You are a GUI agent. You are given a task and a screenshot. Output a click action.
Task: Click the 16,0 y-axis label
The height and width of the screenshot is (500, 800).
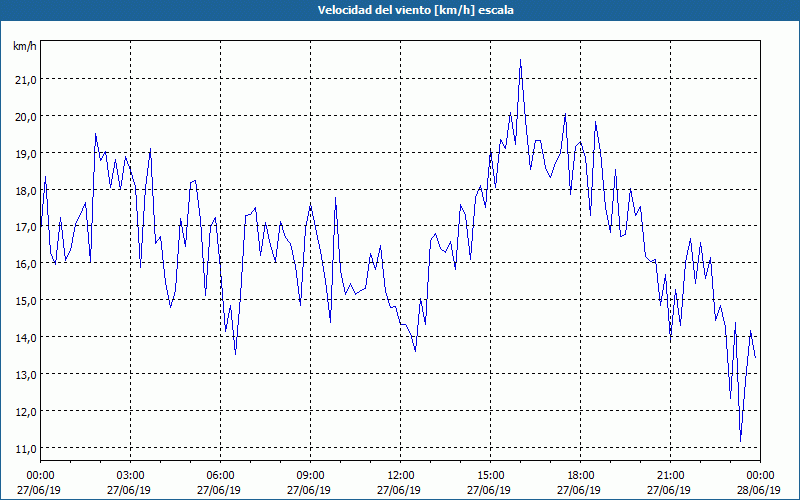point(26,263)
